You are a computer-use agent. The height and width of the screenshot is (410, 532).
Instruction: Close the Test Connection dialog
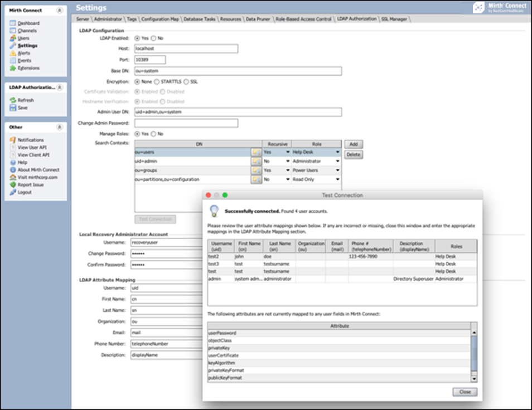tap(465, 392)
